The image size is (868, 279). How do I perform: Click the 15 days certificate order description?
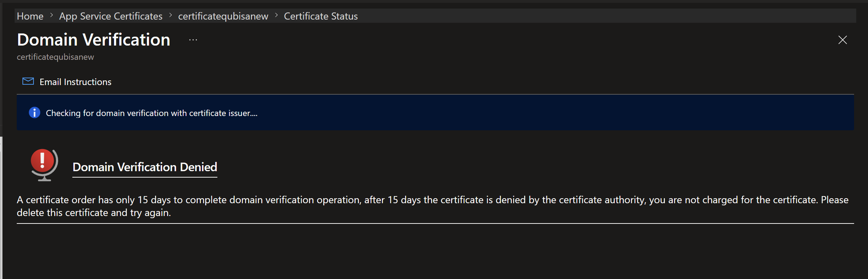[x=433, y=206]
